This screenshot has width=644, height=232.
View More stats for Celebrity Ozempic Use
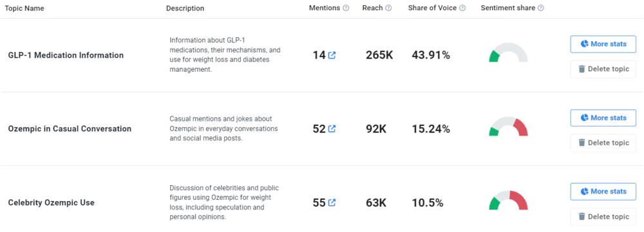pos(603,192)
